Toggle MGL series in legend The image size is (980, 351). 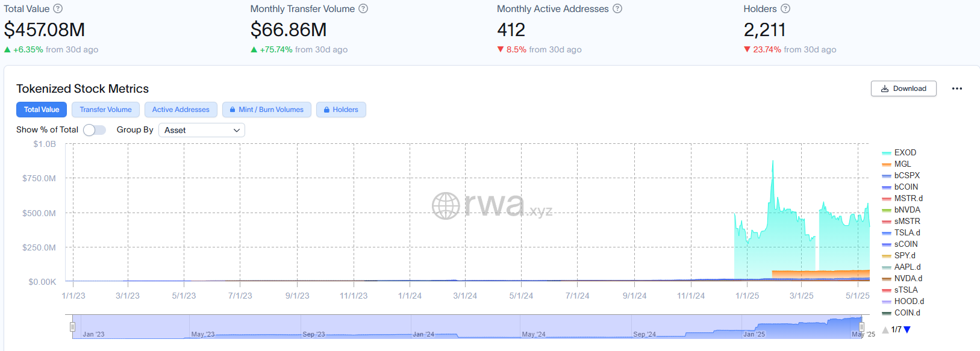(x=896, y=164)
